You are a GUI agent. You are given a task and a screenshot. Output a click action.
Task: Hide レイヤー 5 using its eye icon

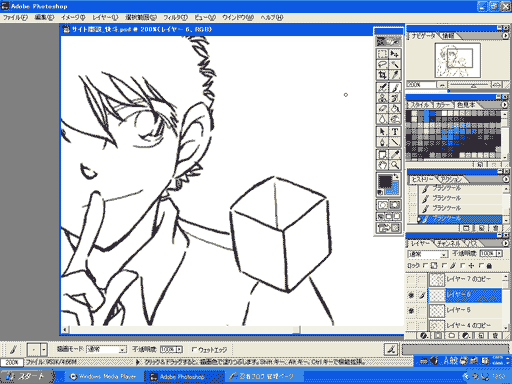411,310
